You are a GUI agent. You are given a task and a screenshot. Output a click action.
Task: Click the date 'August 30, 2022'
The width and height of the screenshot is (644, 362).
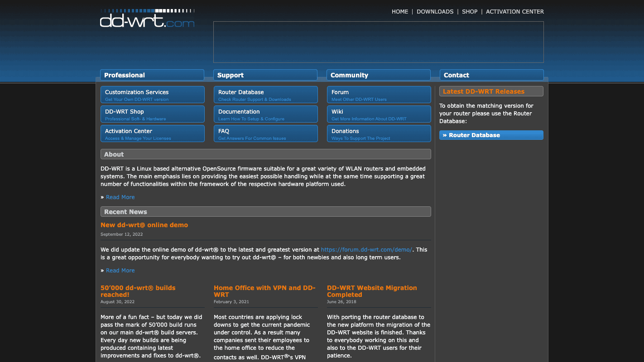click(x=117, y=302)
